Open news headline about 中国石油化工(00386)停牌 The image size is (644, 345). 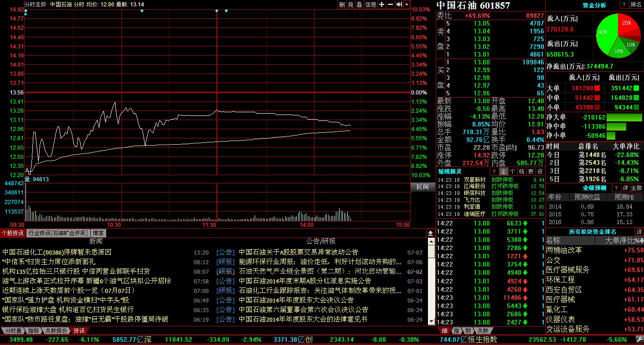(x=57, y=252)
